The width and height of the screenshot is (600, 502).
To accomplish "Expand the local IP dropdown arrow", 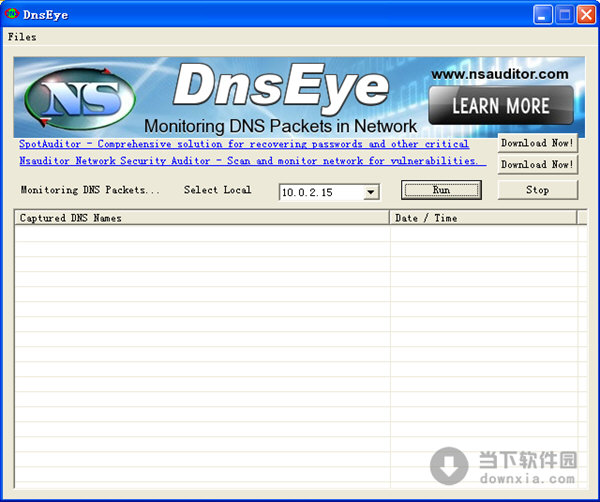I will pos(370,191).
